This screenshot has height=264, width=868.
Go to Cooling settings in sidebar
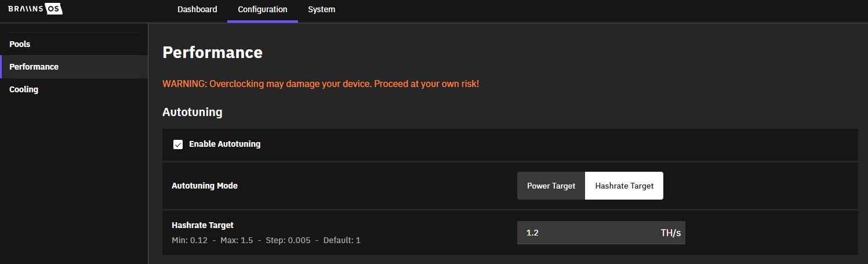24,89
